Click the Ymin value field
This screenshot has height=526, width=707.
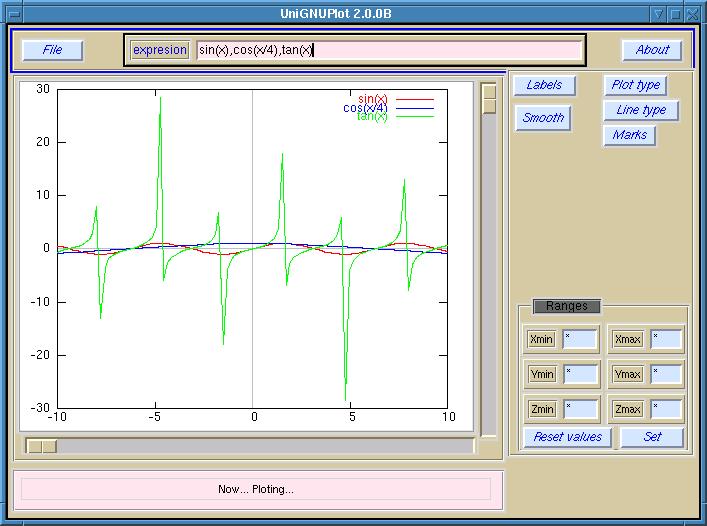pyautogui.click(x=580, y=375)
